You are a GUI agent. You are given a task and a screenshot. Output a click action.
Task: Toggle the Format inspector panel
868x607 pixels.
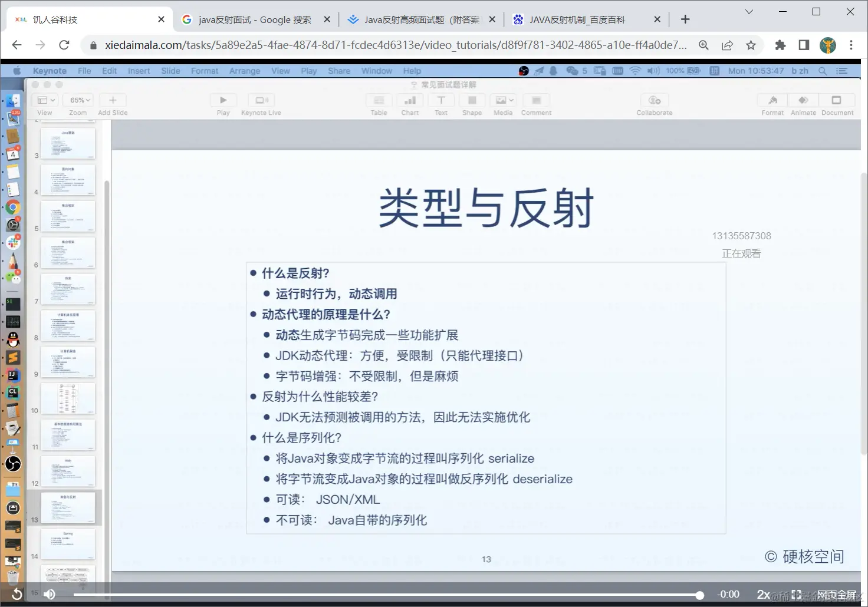pos(773,100)
